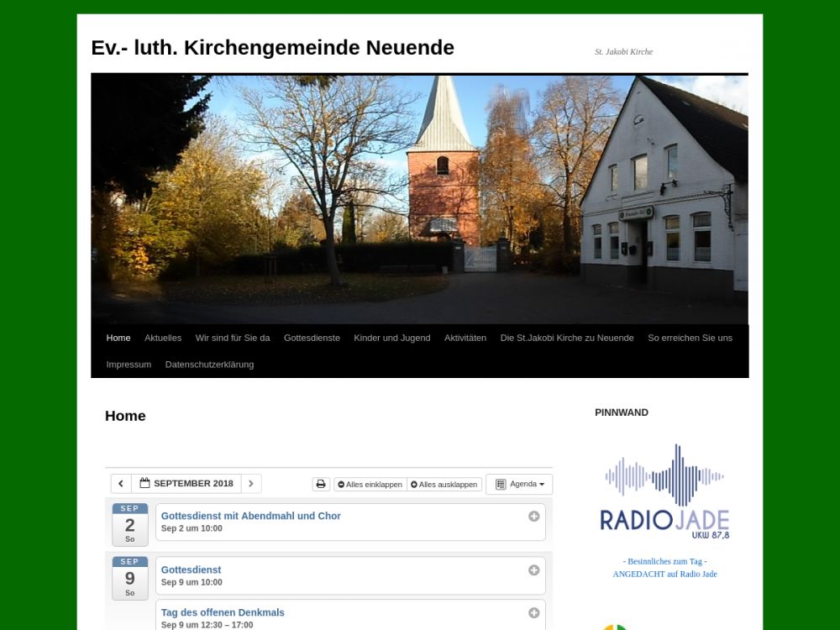840x630 pixels.
Task: Collapse all events with Alles einklappen
Action: [x=370, y=485]
